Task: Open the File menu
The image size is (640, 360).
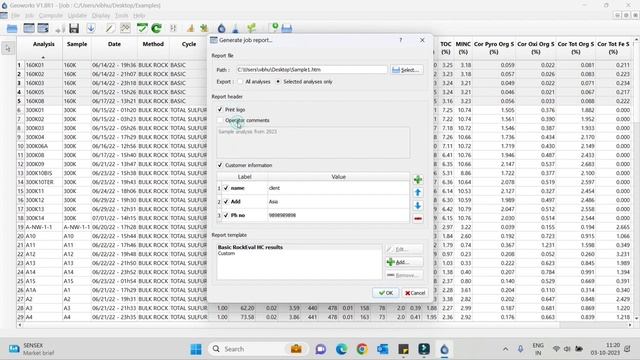Action: point(16,16)
